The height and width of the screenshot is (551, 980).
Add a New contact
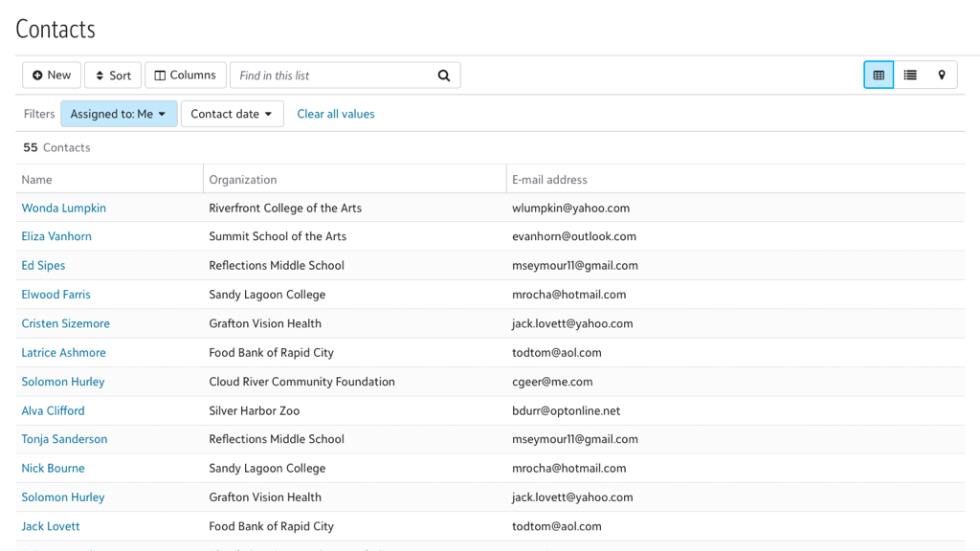(x=52, y=76)
